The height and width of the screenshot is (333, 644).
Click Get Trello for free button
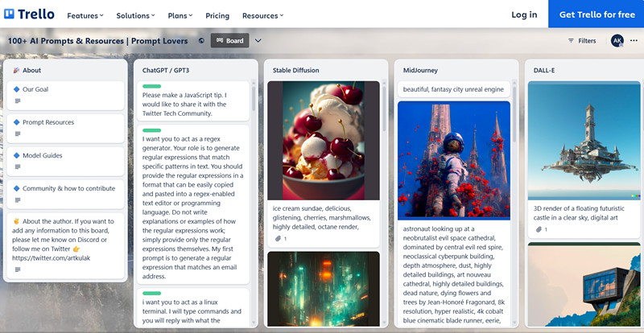pyautogui.click(x=597, y=14)
